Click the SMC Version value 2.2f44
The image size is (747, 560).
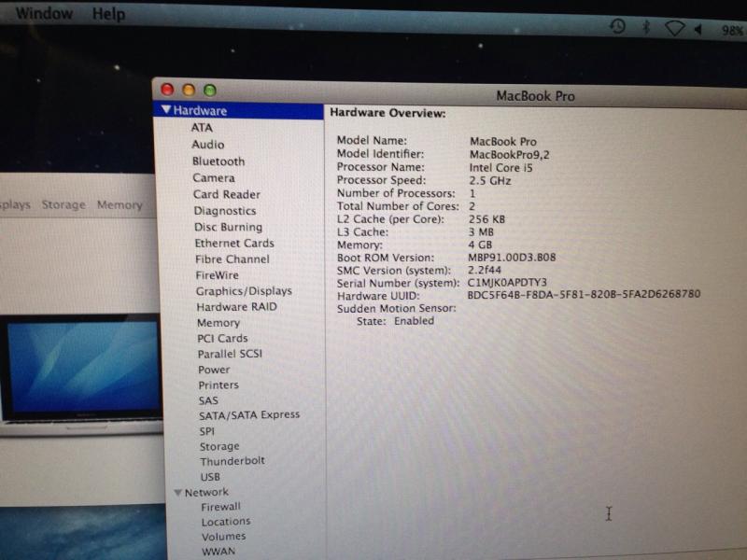tap(484, 270)
